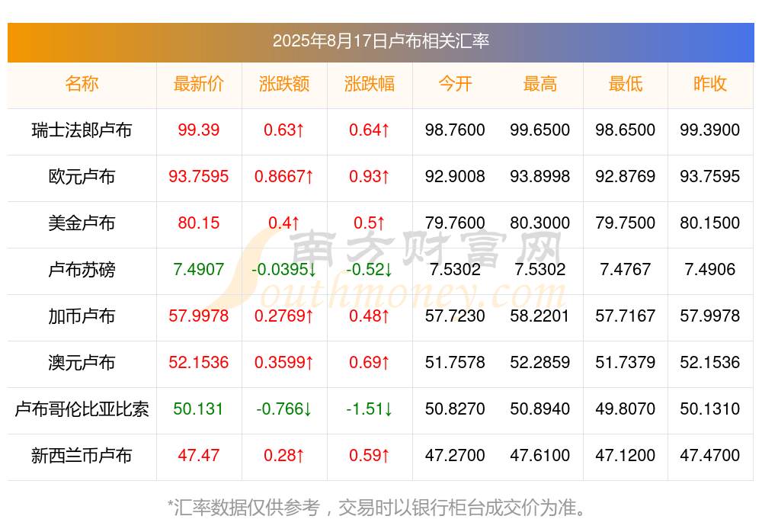The height and width of the screenshot is (532, 762).
Task: Click the 加币卢布 row name
Action: [82, 316]
